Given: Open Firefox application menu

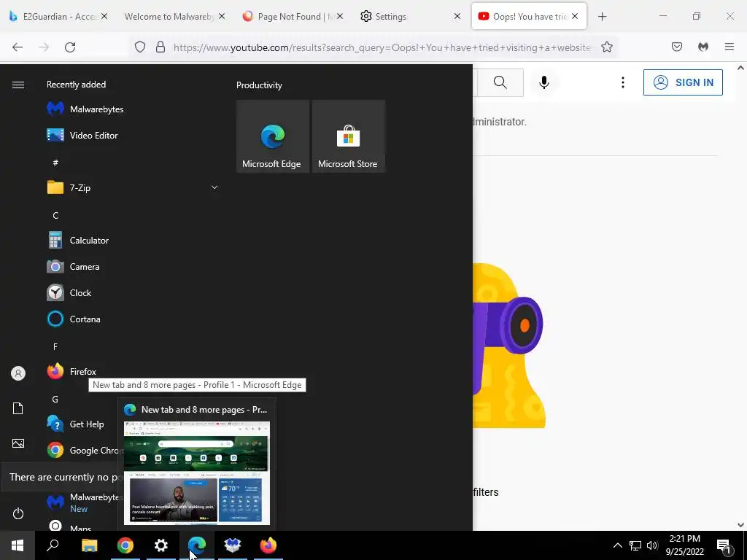Looking at the screenshot, I should tap(729, 47).
